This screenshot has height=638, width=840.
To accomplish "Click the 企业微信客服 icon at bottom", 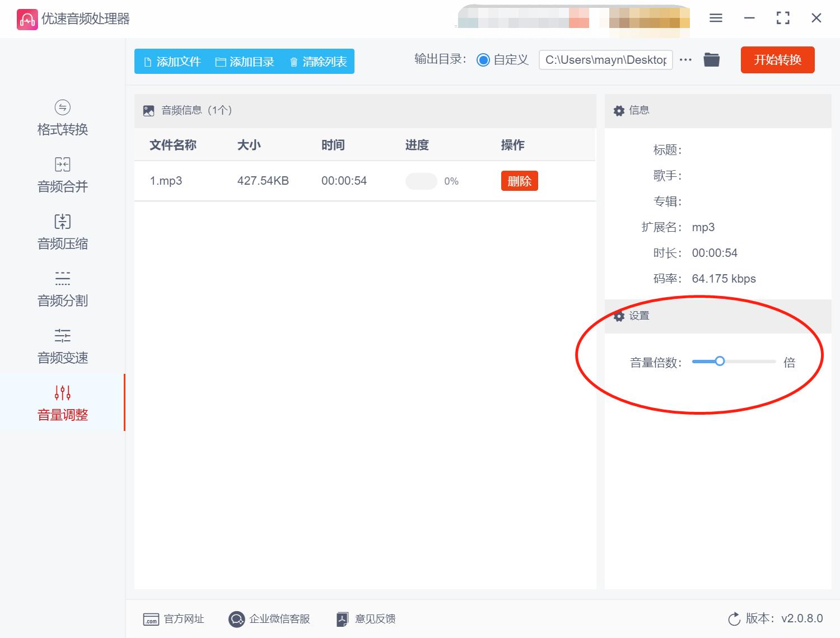I will click(236, 619).
